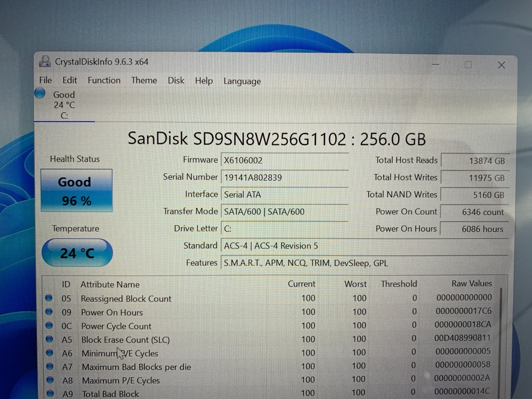Click the Temperature label above 24 °C
Image resolution: width=532 pixels, height=399 pixels.
click(75, 228)
